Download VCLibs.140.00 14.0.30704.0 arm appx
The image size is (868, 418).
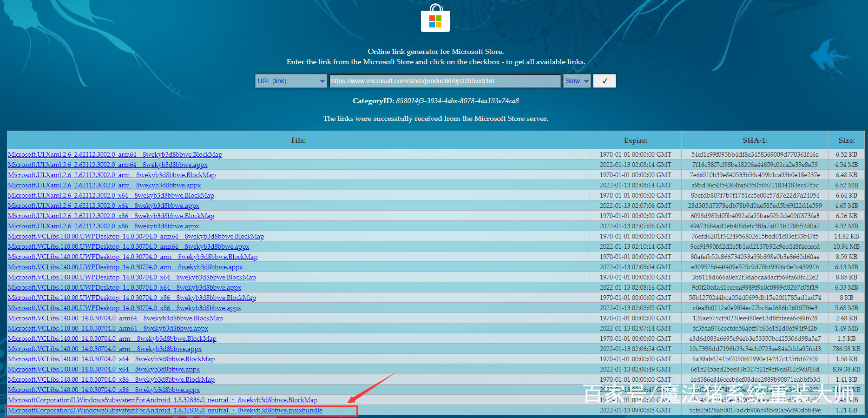coord(105,349)
